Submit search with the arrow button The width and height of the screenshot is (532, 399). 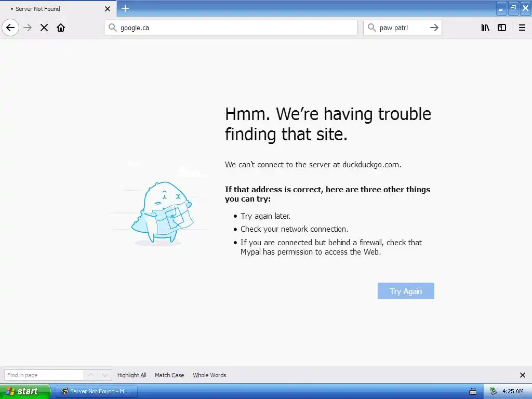[x=434, y=28]
